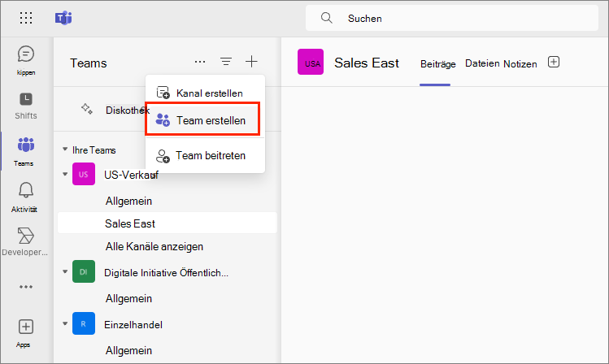Click the blue R team avatar
Screen dimensions: 609x364
pyautogui.click(x=84, y=323)
